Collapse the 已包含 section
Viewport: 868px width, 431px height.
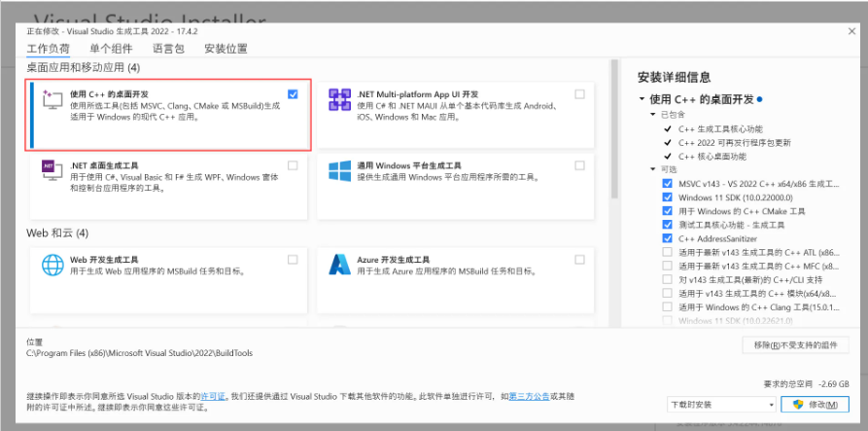tap(653, 115)
